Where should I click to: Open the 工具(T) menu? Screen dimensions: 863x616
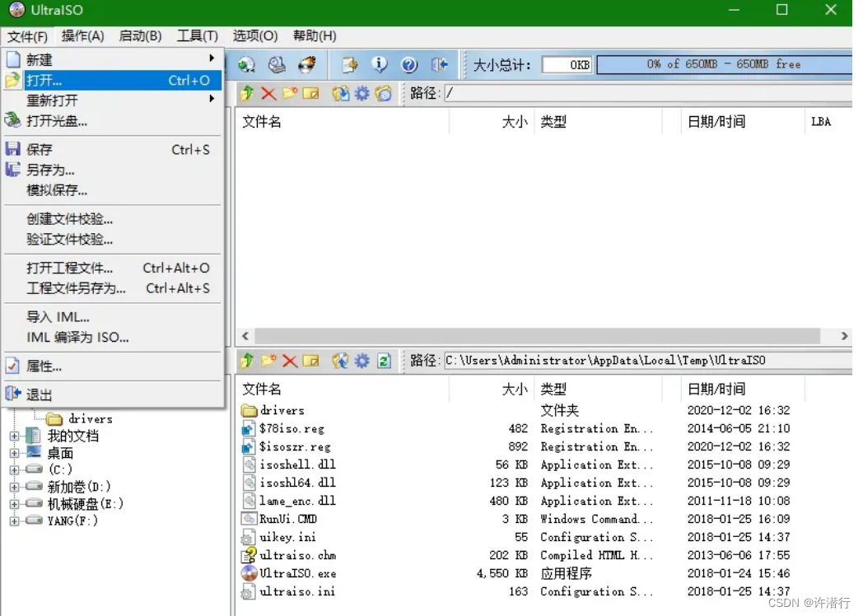pos(198,36)
